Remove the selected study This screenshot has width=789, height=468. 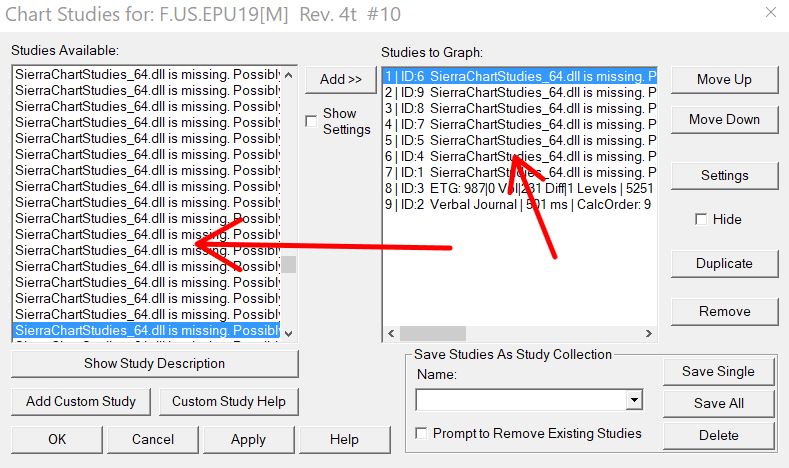tap(724, 311)
